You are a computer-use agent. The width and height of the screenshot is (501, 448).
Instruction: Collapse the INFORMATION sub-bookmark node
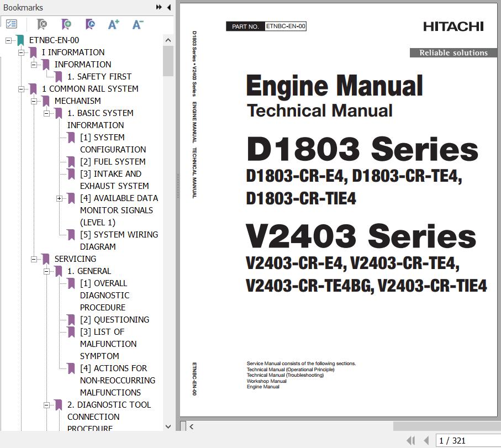click(x=34, y=65)
